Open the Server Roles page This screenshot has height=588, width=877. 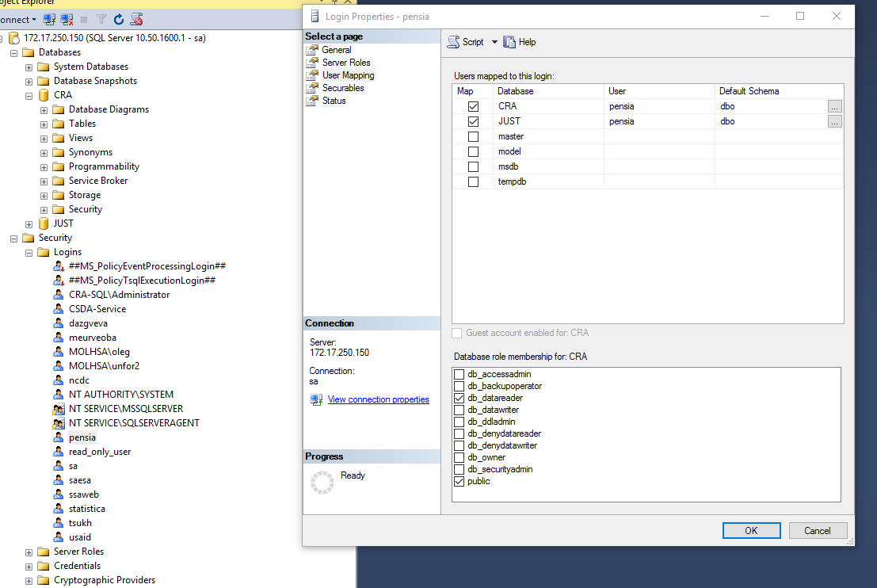(x=345, y=63)
